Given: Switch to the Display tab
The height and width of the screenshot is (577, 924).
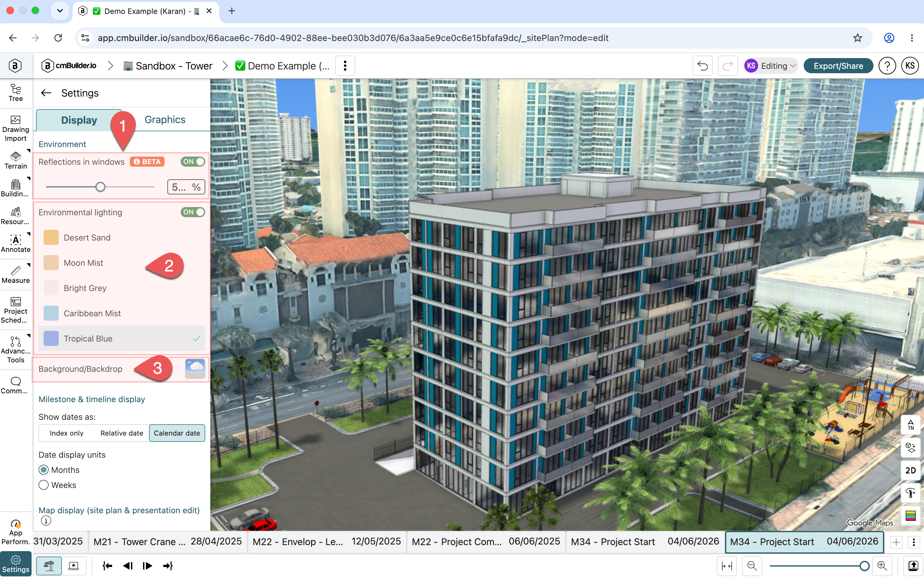Looking at the screenshot, I should [79, 120].
